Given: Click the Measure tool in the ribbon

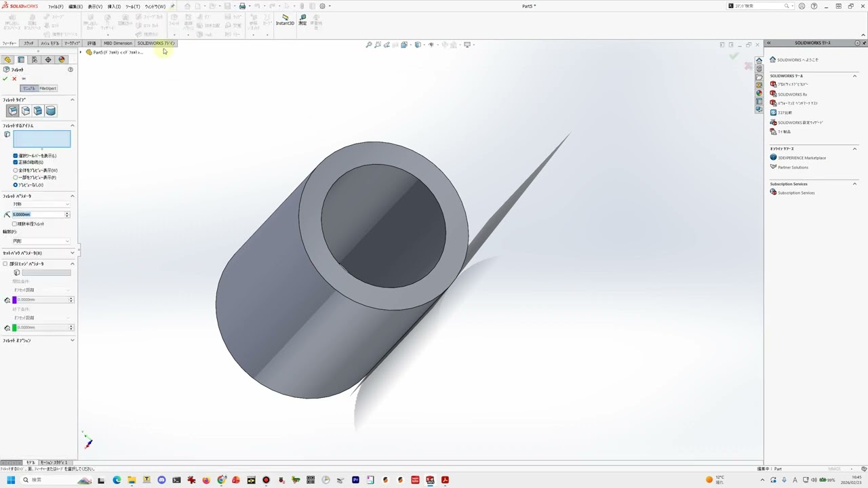Looking at the screenshot, I should 302,20.
